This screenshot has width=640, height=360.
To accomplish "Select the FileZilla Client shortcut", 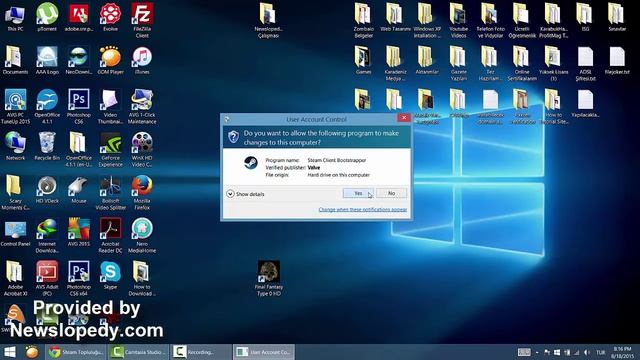I will coord(142,20).
